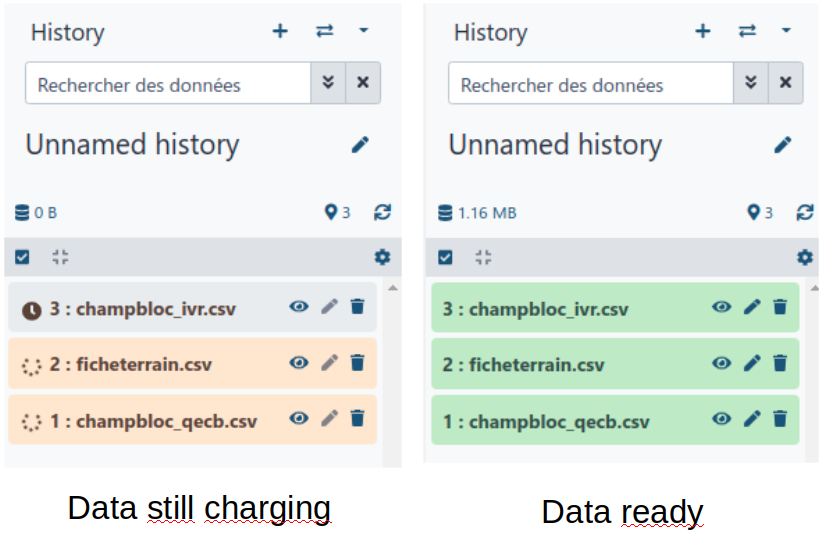
Task: Toggle select-all checkbox in right history panel
Action: 445,257
